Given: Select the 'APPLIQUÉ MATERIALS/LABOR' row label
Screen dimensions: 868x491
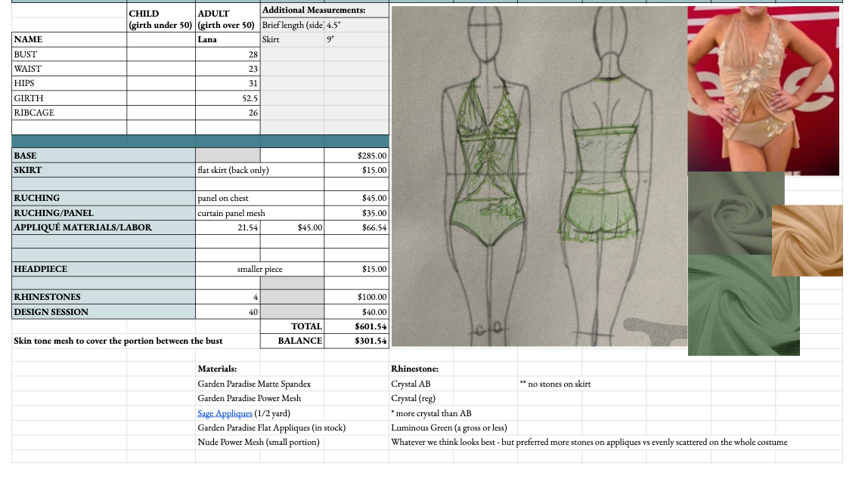Looking at the screenshot, I should 104,227.
